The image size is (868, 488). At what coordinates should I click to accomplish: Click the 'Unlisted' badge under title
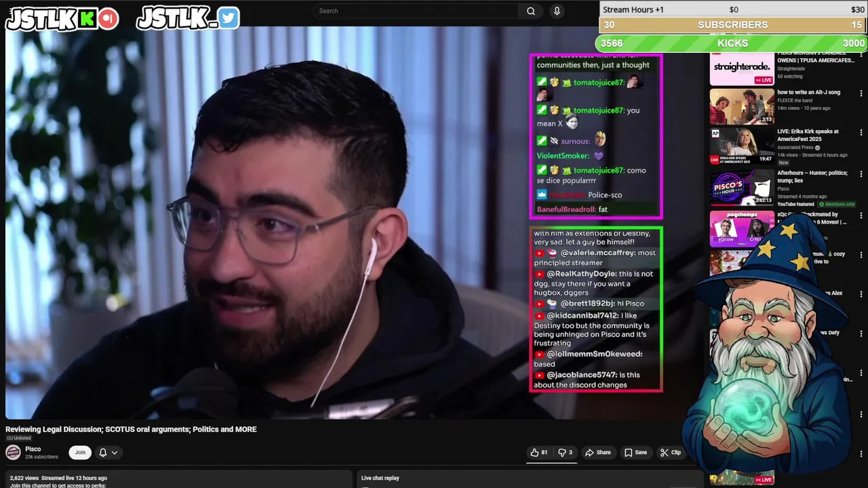[19, 439]
